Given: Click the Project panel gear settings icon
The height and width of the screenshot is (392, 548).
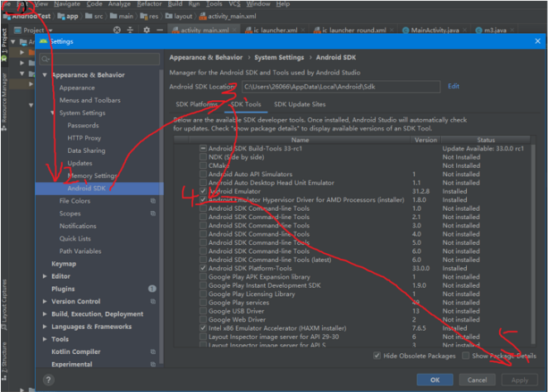Looking at the screenshot, I should [147, 30].
